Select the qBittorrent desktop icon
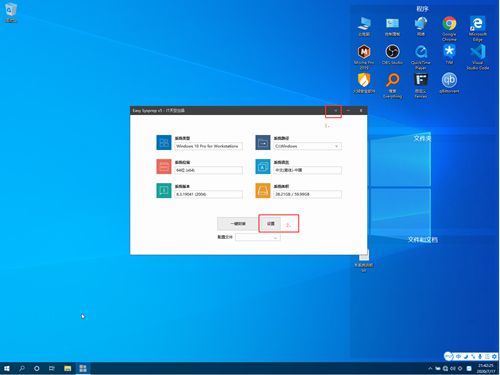Viewport: 500px width, 375px height. coord(449,83)
